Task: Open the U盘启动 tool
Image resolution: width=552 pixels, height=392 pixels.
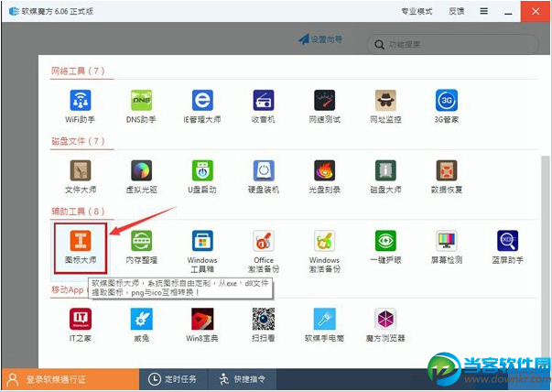Action: [x=202, y=177]
